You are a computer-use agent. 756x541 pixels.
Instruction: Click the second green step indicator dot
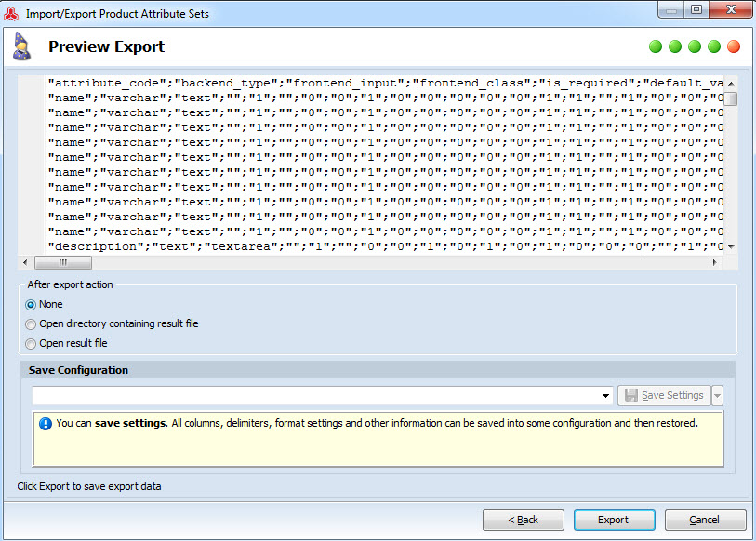click(x=675, y=46)
